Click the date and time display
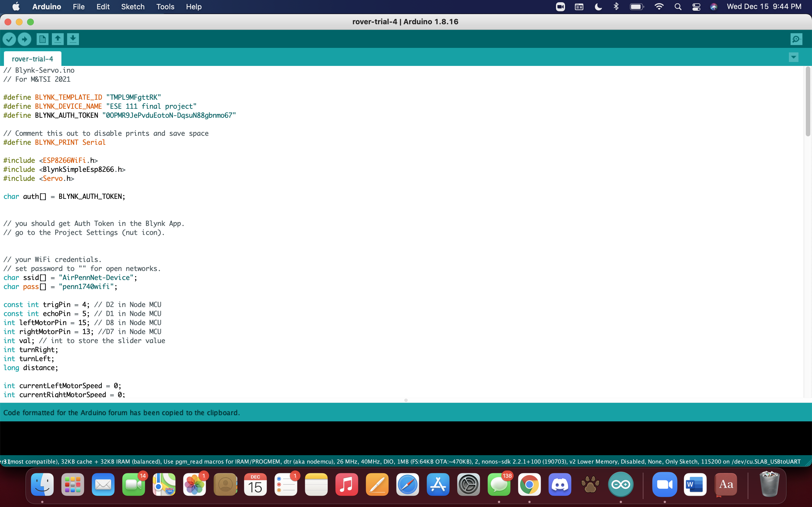This screenshot has height=507, width=812. point(764,7)
